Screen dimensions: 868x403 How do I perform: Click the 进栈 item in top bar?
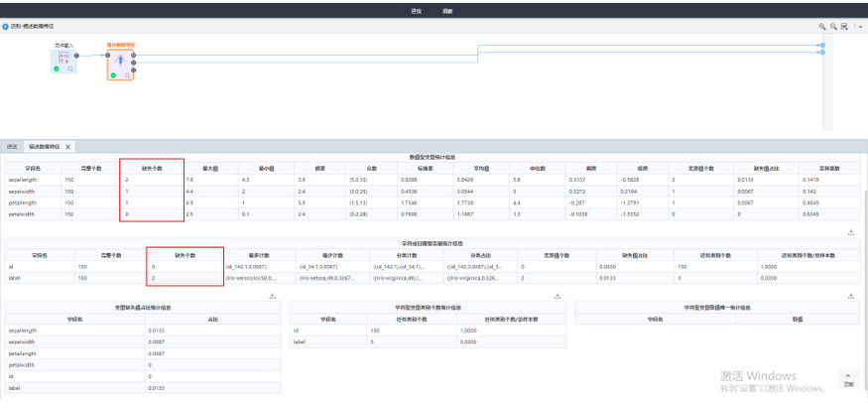pyautogui.click(x=416, y=10)
